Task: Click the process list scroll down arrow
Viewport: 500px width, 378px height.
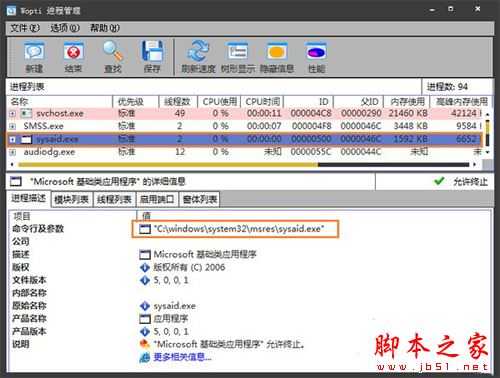Action: click(487, 152)
